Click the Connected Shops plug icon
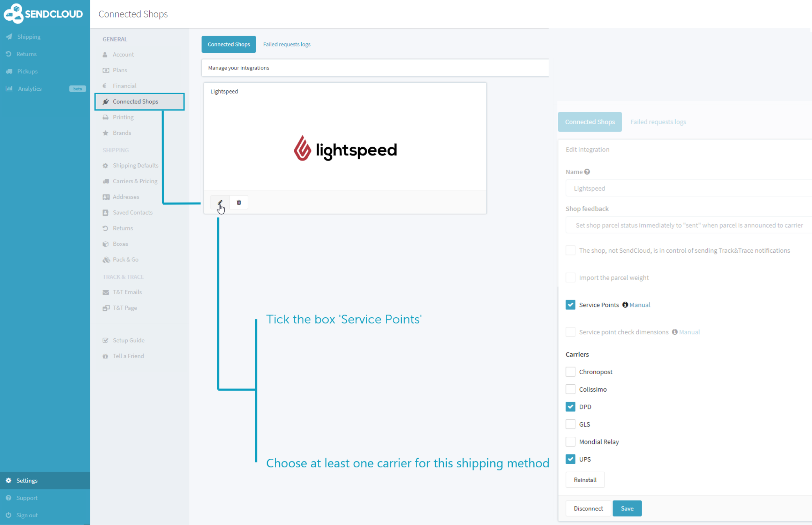Image resolution: width=812 pixels, height=525 pixels. click(106, 102)
